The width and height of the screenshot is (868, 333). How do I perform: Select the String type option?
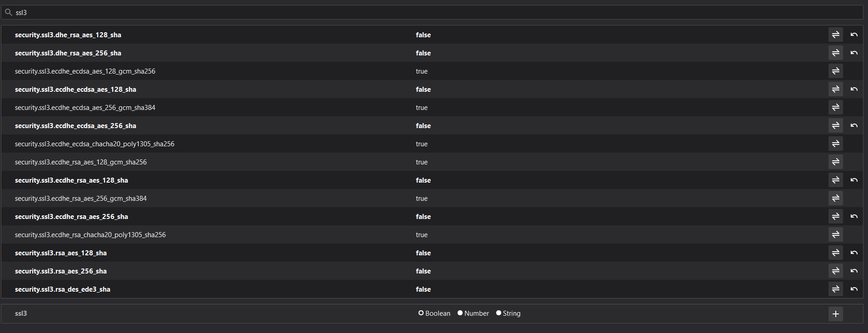pyautogui.click(x=508, y=313)
